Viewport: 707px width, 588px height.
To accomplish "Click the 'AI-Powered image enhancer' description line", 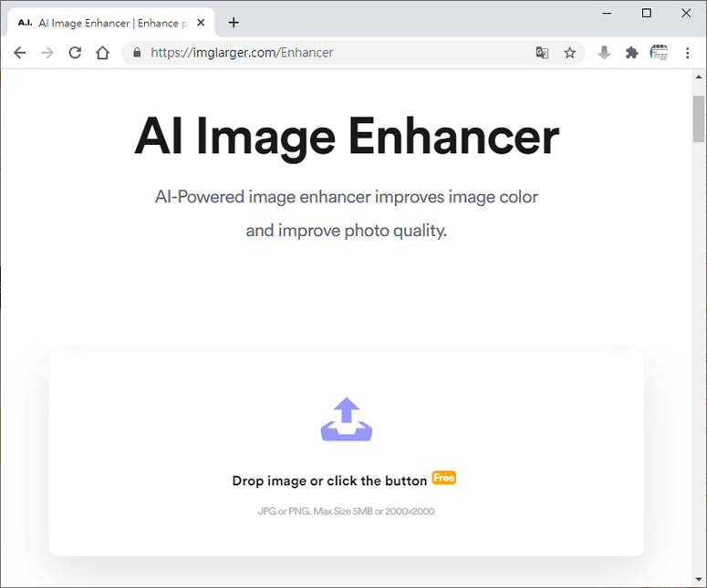I will click(x=347, y=197).
